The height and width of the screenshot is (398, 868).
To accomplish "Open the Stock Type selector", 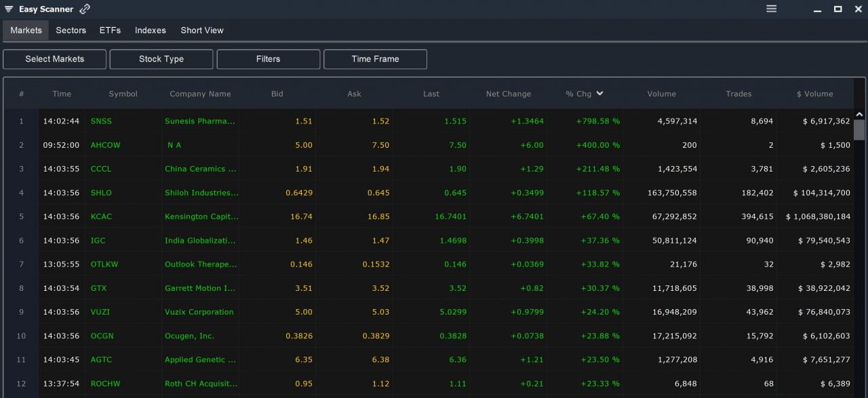I will coord(161,59).
